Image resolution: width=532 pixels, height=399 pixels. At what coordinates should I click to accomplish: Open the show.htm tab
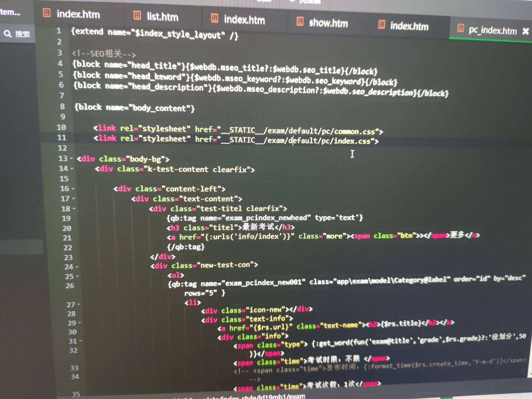328,23
